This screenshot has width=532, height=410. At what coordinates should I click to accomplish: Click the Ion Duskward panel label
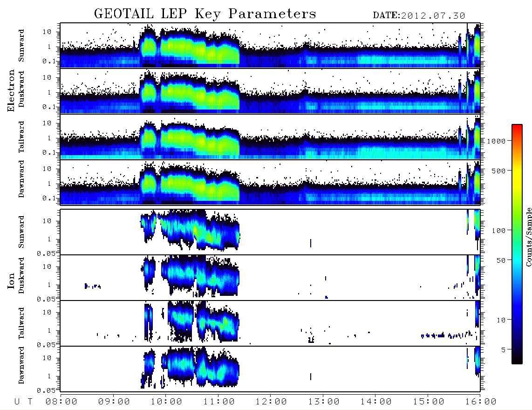coord(21,276)
